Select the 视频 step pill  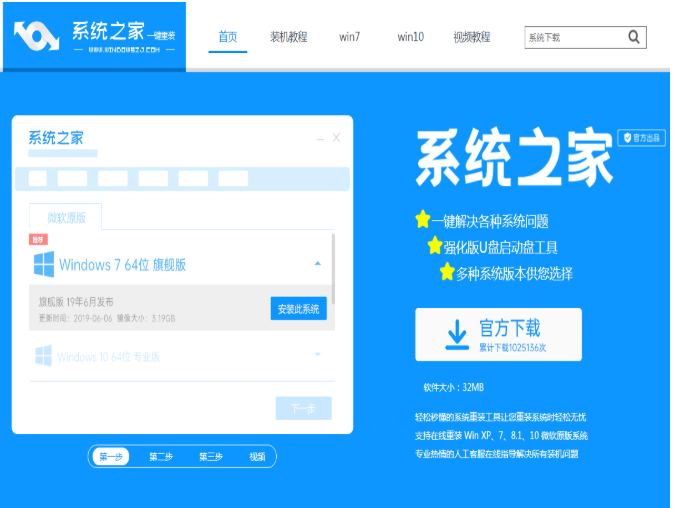click(x=257, y=456)
